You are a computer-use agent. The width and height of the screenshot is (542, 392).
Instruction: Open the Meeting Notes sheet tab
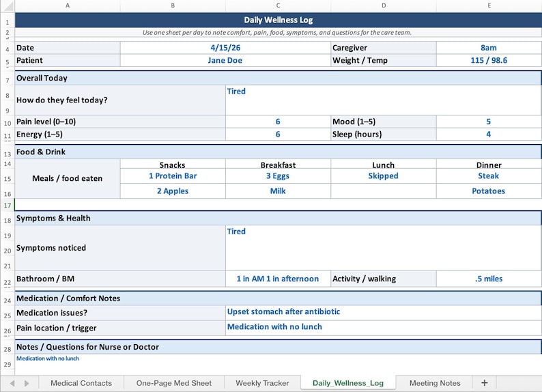click(435, 383)
